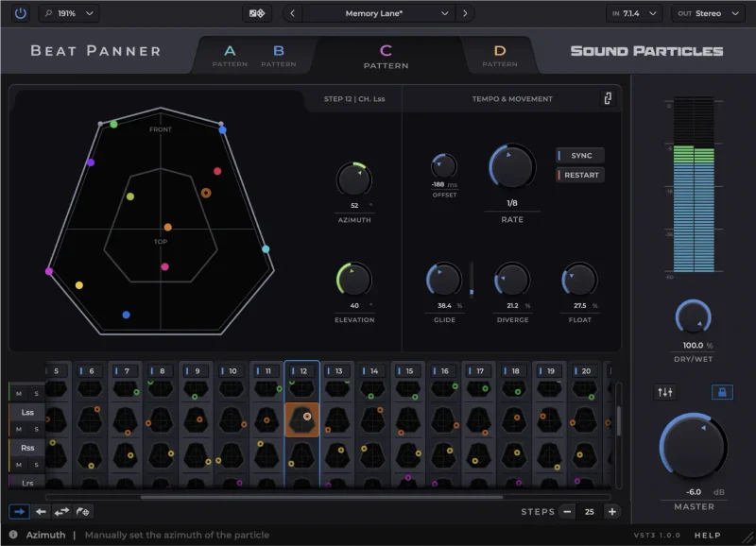Mute the green channel above Lss

(x=19, y=393)
